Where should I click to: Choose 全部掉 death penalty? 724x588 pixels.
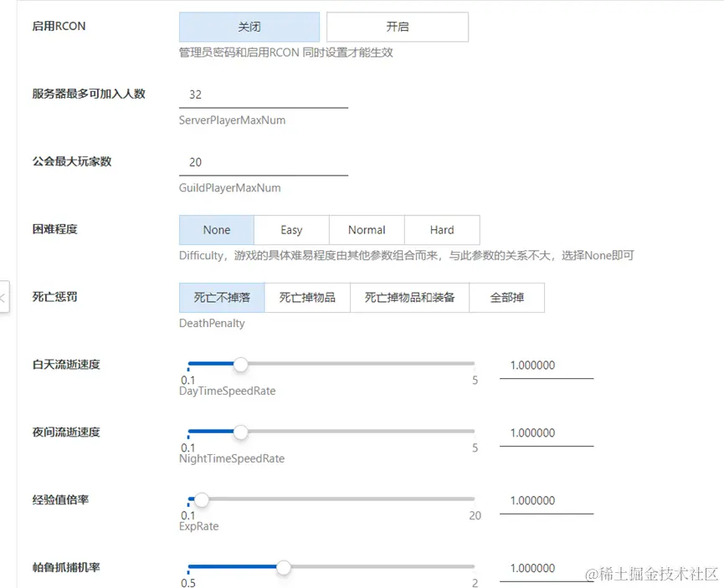pos(506,298)
